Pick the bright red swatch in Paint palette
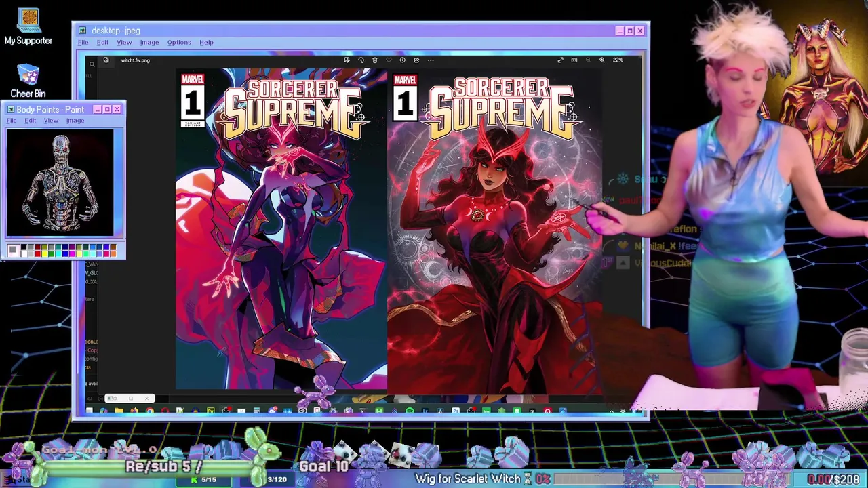The width and height of the screenshot is (868, 488). [37, 253]
